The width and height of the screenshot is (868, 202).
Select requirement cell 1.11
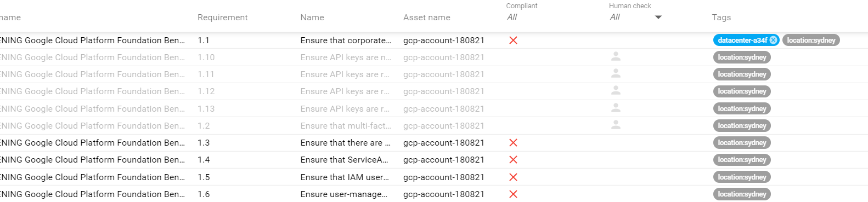tap(206, 74)
